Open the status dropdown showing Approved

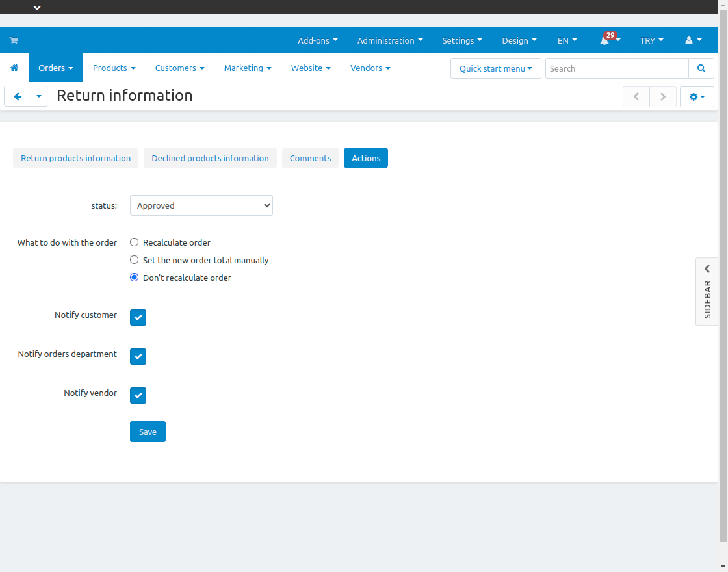[x=201, y=205]
